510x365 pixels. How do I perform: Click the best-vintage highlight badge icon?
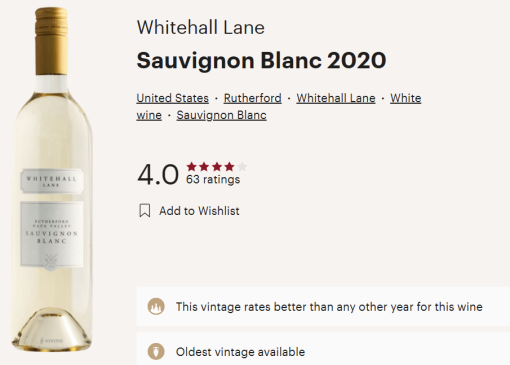point(156,306)
